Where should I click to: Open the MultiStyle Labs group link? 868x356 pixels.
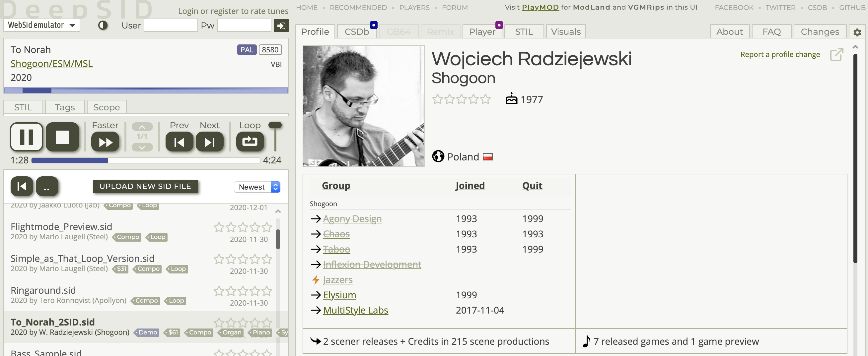click(355, 310)
